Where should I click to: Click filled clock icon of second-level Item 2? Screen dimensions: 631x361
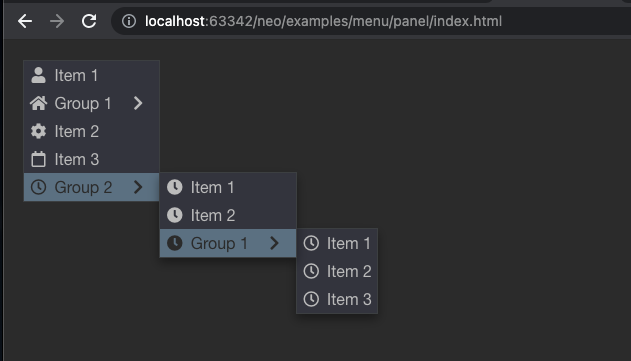tap(175, 215)
